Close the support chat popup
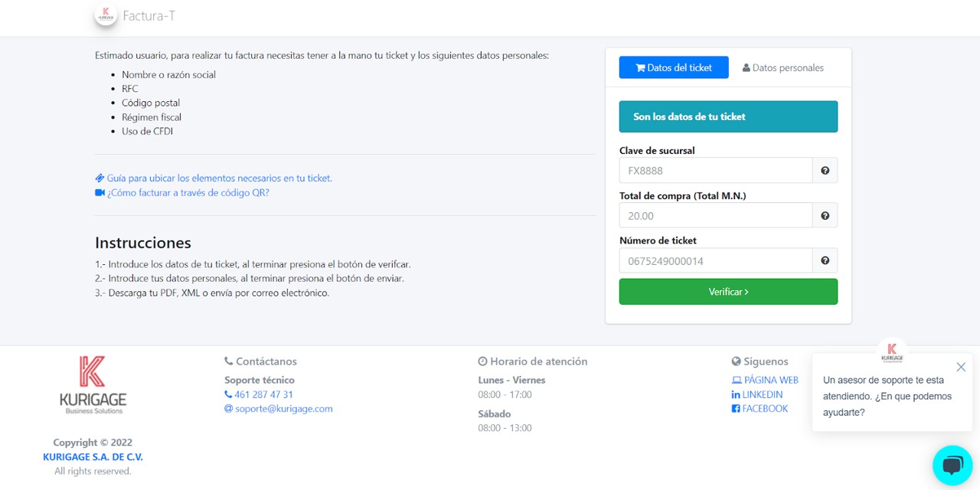Screen dimensions: 980x490 [961, 367]
